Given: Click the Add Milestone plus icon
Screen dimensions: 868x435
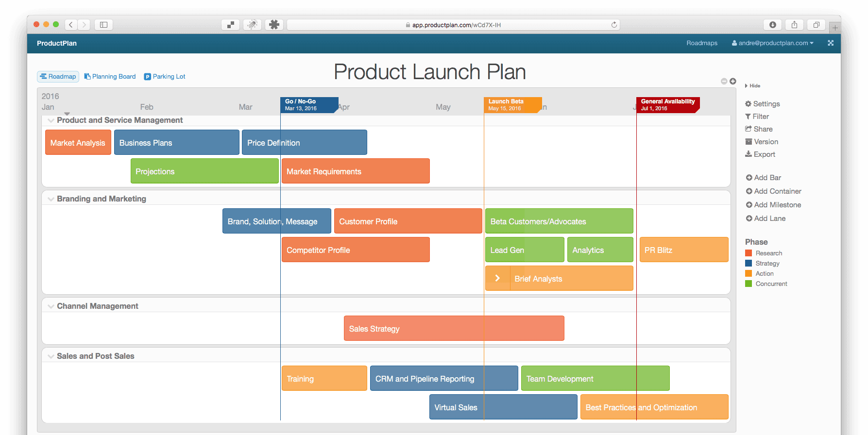Looking at the screenshot, I should tap(749, 205).
